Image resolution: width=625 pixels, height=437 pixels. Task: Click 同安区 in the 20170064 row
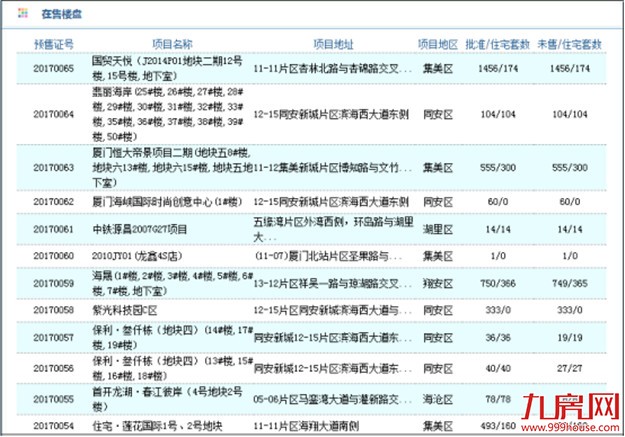point(438,115)
